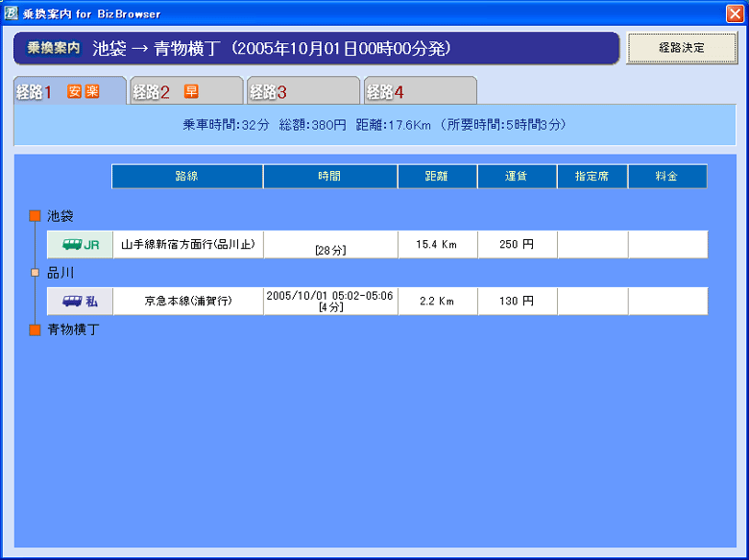Viewport: 749px width, 560px height.
Task: Click the 運賃 column header
Action: pos(517,177)
